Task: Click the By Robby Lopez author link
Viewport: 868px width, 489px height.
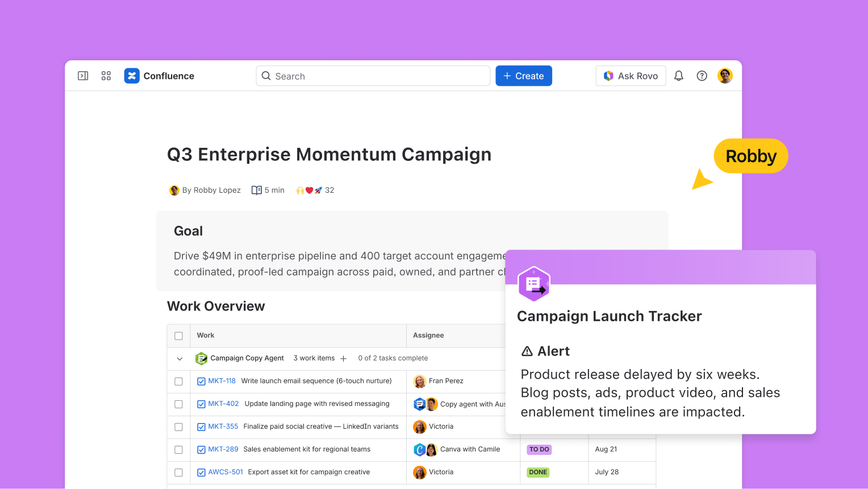Action: tap(211, 190)
